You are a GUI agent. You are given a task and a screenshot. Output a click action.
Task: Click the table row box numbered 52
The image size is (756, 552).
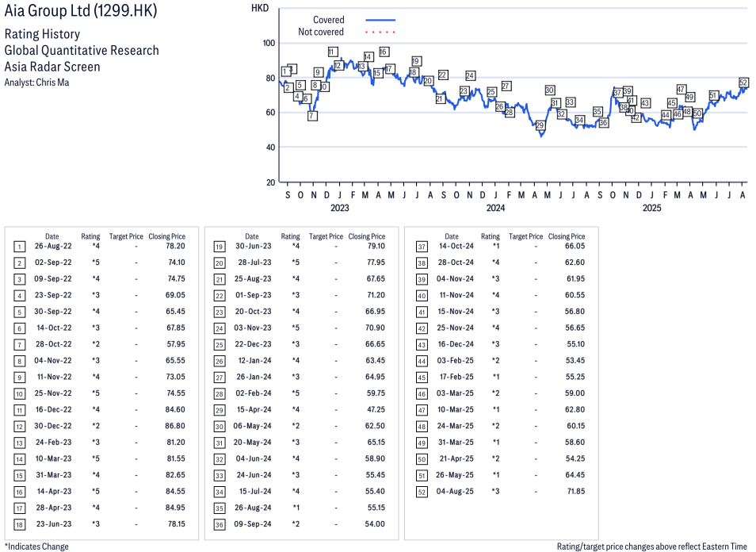[422, 493]
